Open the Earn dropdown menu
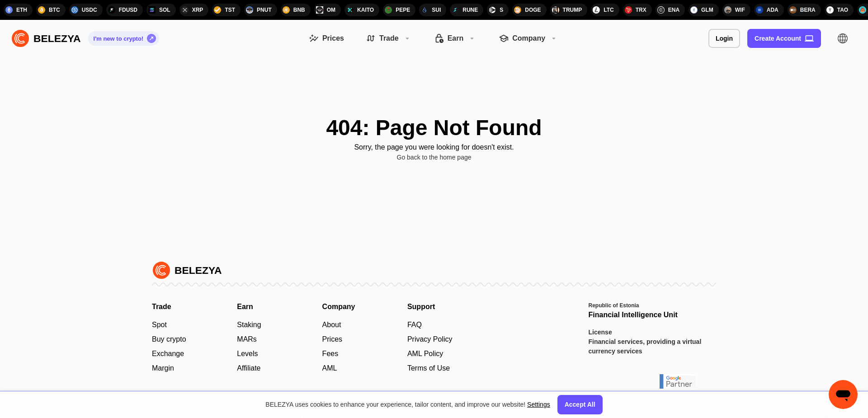 coord(472,38)
